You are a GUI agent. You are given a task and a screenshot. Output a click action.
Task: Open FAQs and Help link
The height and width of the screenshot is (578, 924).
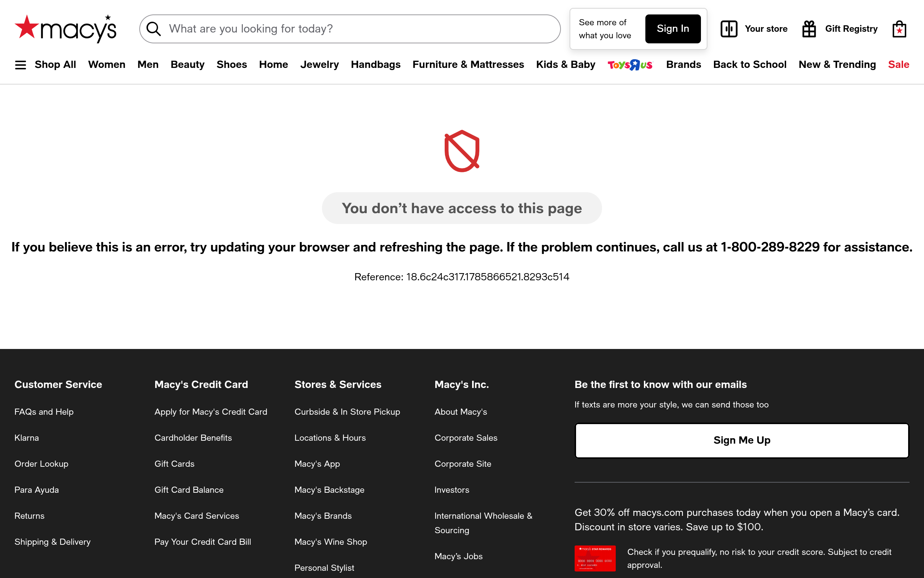point(44,412)
